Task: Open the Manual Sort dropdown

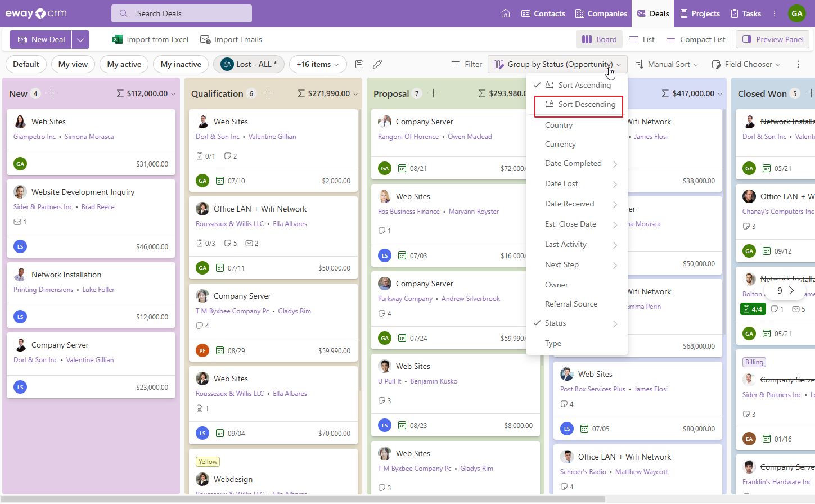Action: pos(667,64)
